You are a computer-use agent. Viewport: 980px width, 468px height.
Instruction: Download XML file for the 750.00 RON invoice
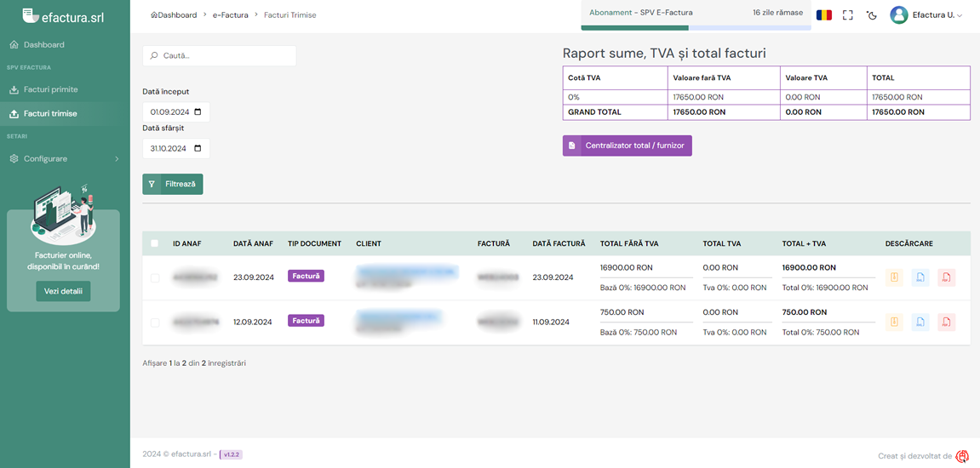(920, 322)
